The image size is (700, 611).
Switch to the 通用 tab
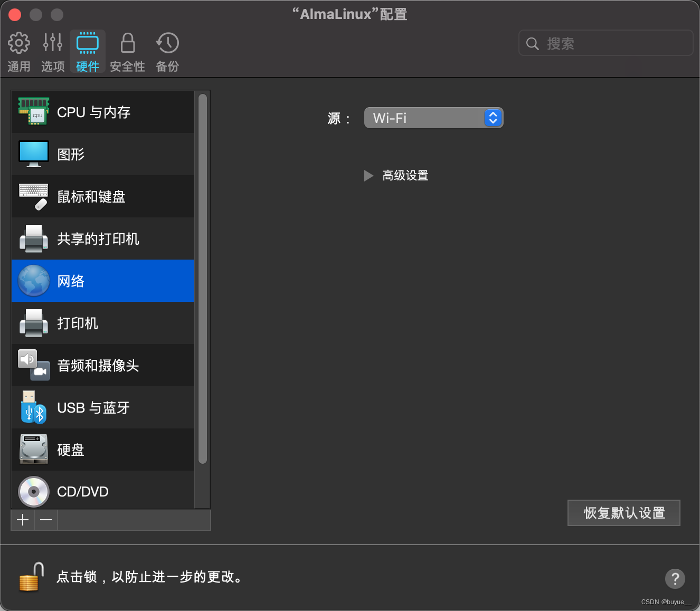[19, 51]
